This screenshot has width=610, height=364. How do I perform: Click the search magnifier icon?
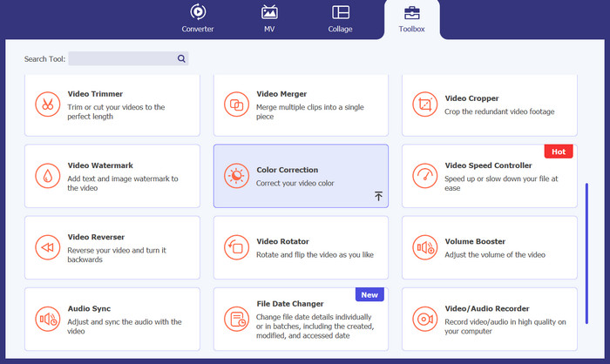[x=181, y=59]
